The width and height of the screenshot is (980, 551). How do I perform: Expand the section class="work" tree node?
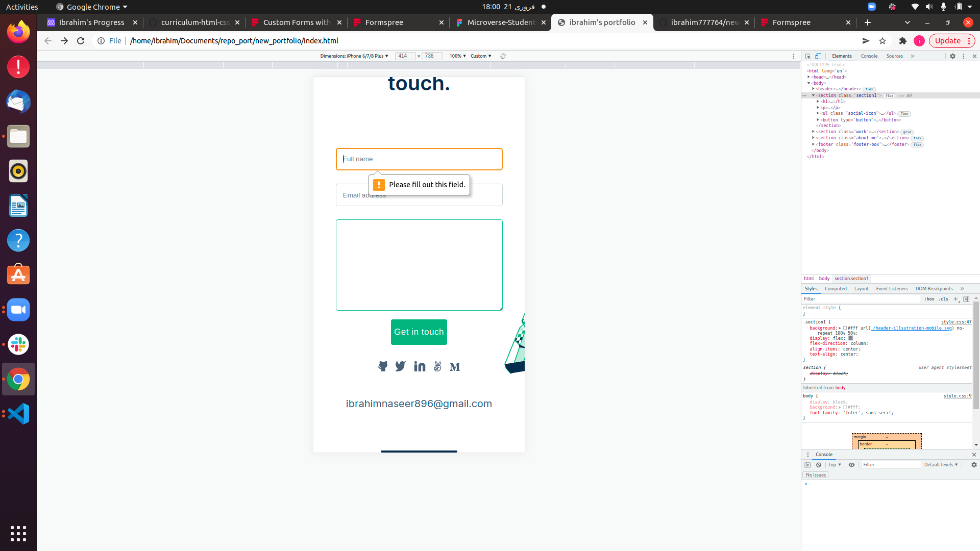tap(814, 132)
